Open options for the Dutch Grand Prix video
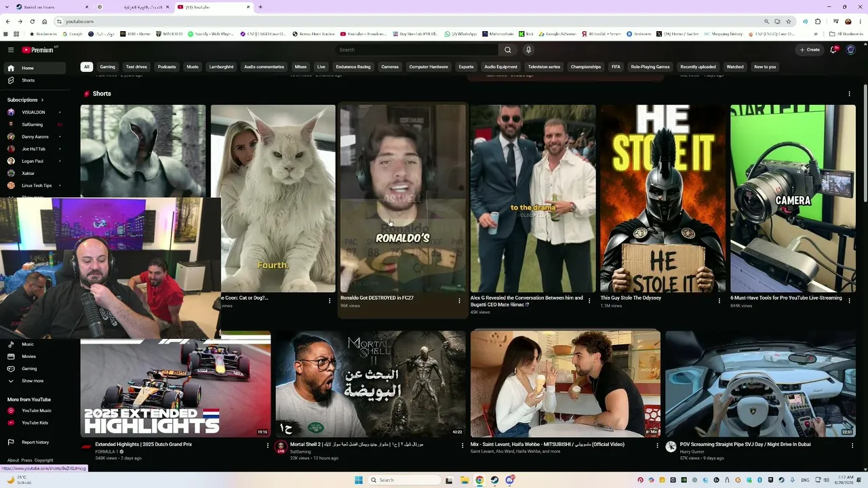Image resolution: width=868 pixels, height=488 pixels. (x=268, y=446)
